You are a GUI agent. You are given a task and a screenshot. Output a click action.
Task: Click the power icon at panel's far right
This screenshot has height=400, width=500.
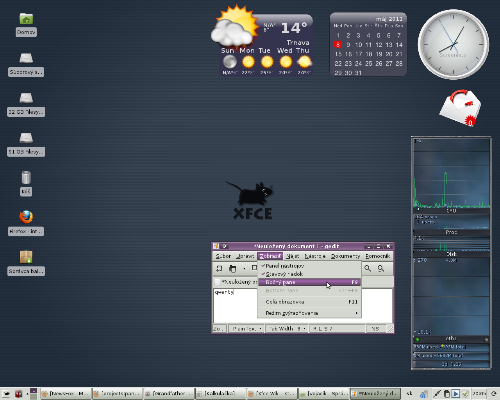click(494, 394)
